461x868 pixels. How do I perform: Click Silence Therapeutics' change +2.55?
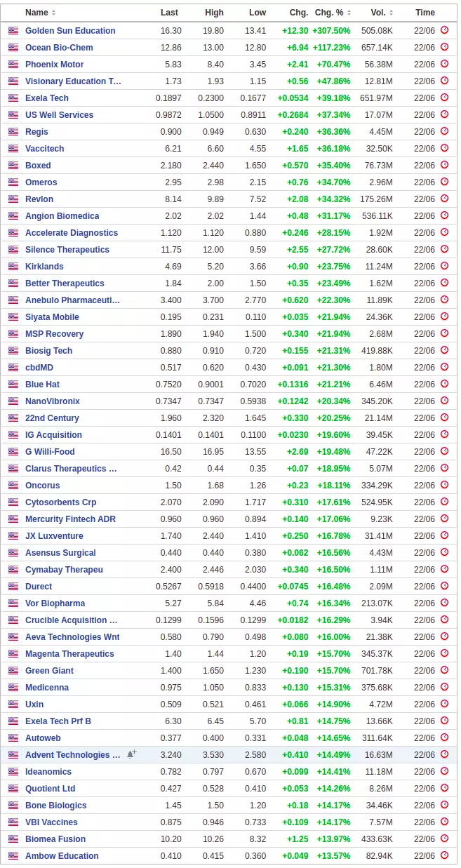298,250
